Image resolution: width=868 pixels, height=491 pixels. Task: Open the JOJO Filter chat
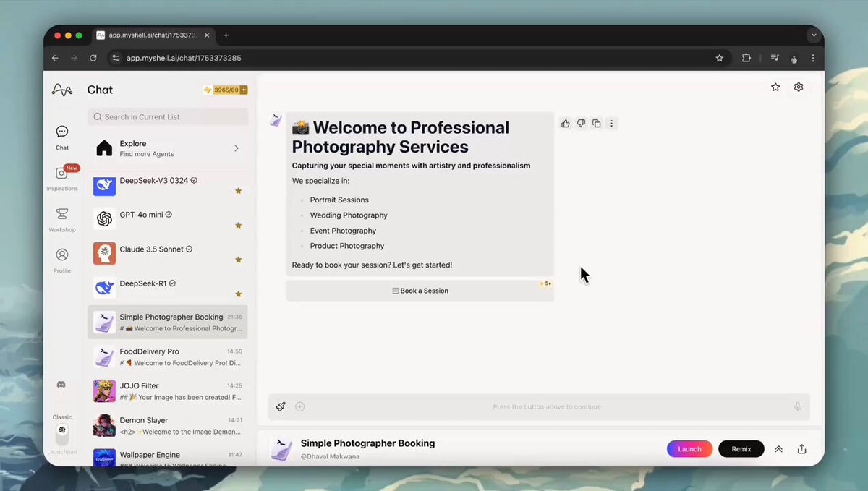pyautogui.click(x=168, y=391)
